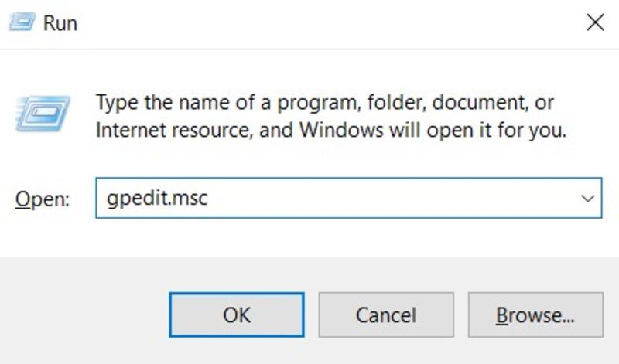Click empty title bar area beside Run

309,23
